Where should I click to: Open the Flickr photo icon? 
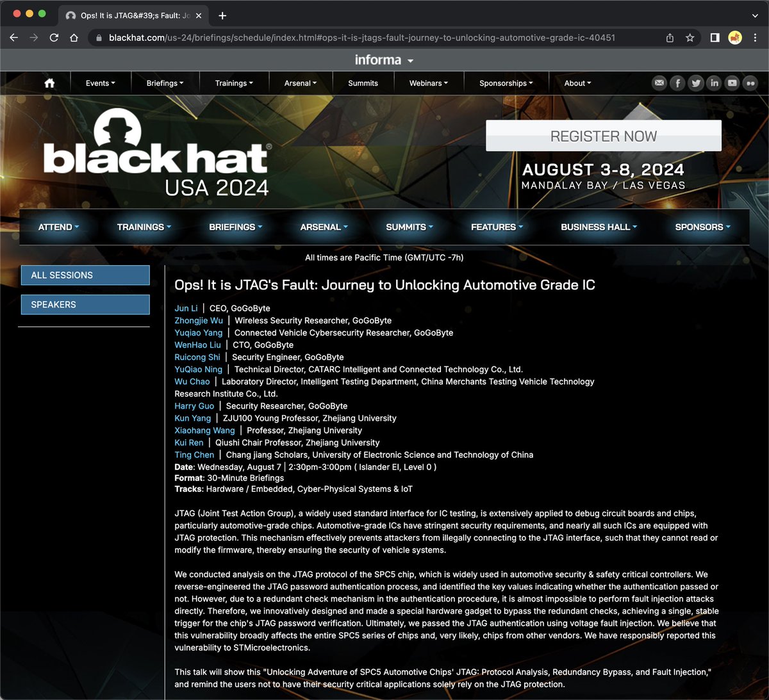(750, 83)
